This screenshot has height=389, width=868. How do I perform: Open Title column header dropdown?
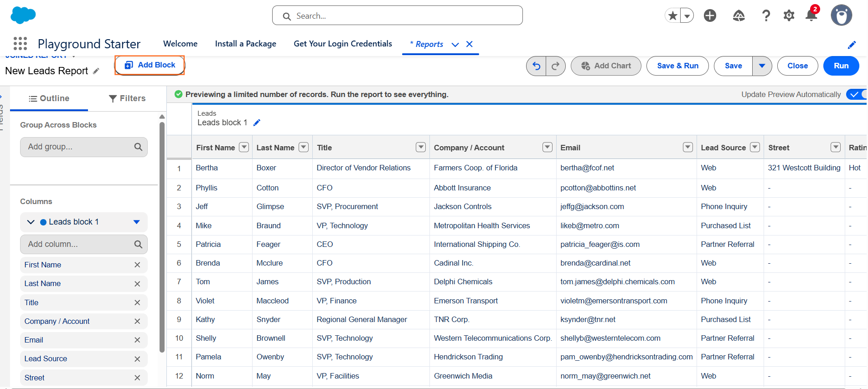point(421,147)
